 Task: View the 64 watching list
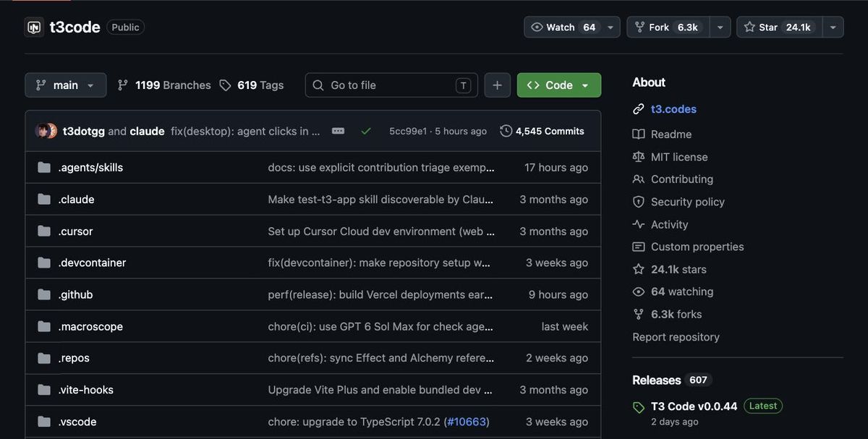point(682,292)
